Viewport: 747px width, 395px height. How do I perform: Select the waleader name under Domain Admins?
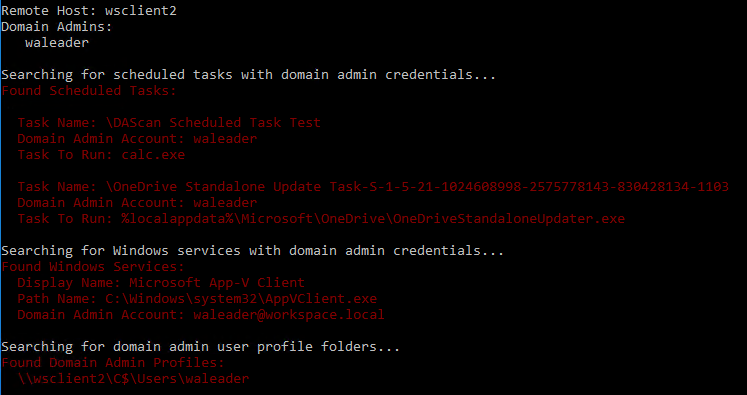(x=57, y=42)
